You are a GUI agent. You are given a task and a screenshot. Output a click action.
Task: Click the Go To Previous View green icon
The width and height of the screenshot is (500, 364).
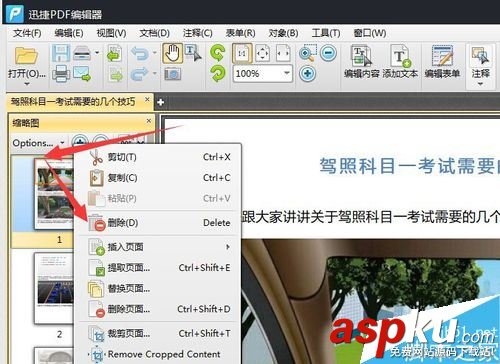click(x=114, y=53)
